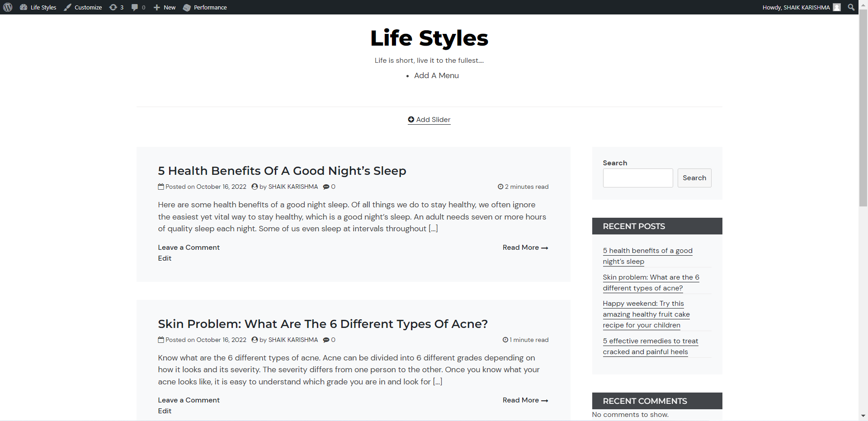Click the Life Styles site title

coord(429,38)
